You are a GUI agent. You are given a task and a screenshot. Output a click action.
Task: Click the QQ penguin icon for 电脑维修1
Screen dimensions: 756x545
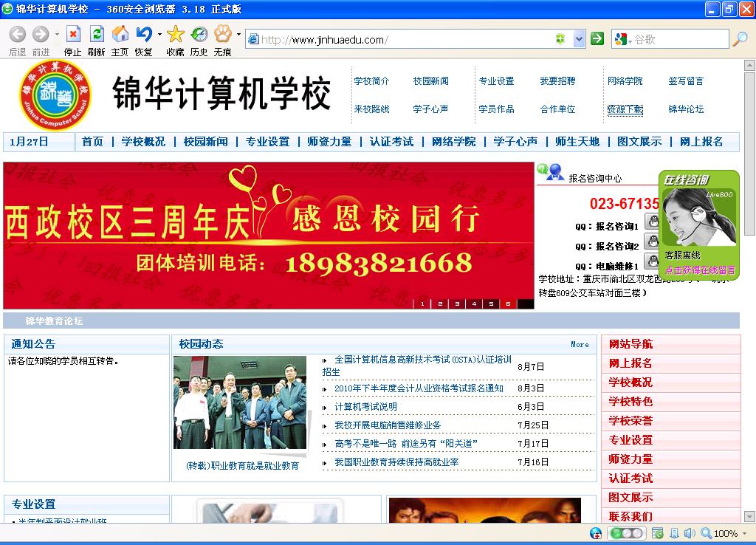(652, 260)
